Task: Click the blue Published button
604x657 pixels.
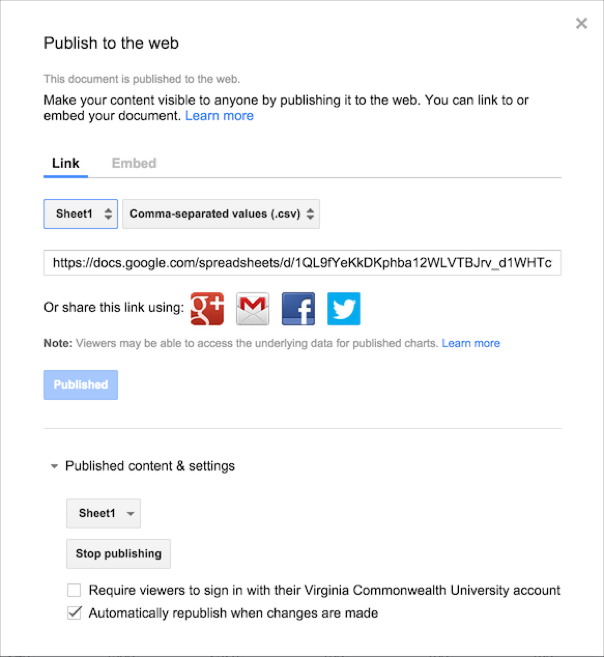Action: tap(81, 385)
